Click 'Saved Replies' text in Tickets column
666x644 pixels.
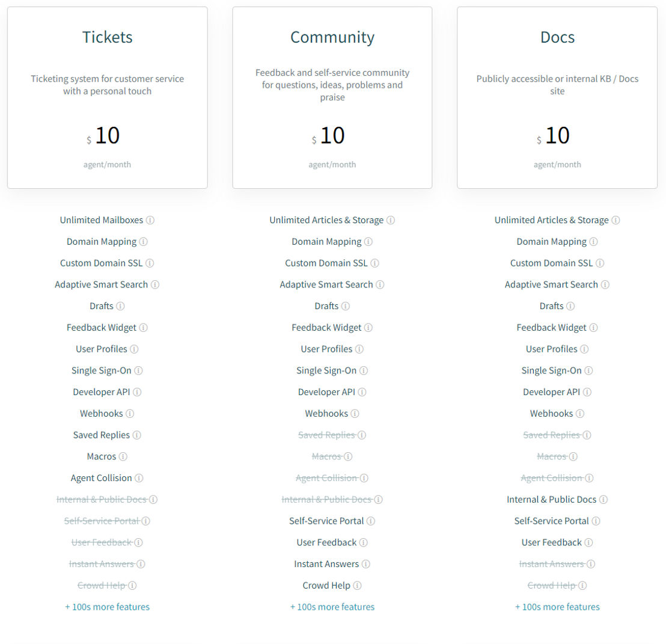click(x=101, y=435)
